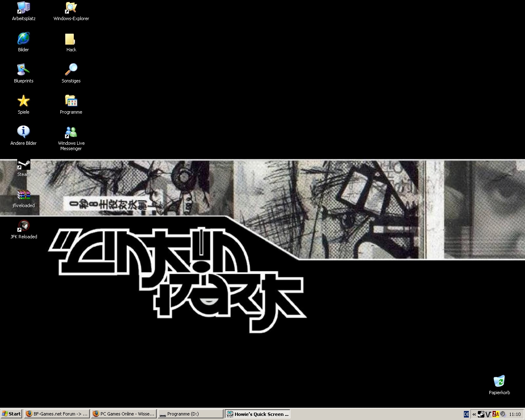This screenshot has height=420, width=525.
Task: Select the Spiele star icon
Action: pyautogui.click(x=23, y=105)
